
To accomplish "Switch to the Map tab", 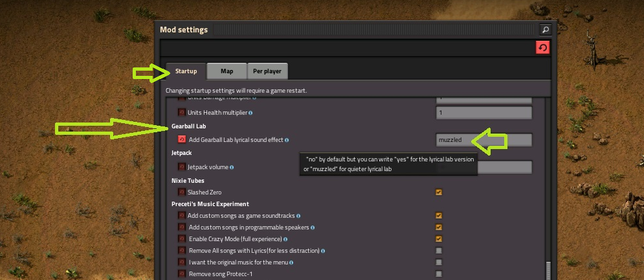I will pyautogui.click(x=227, y=71).
